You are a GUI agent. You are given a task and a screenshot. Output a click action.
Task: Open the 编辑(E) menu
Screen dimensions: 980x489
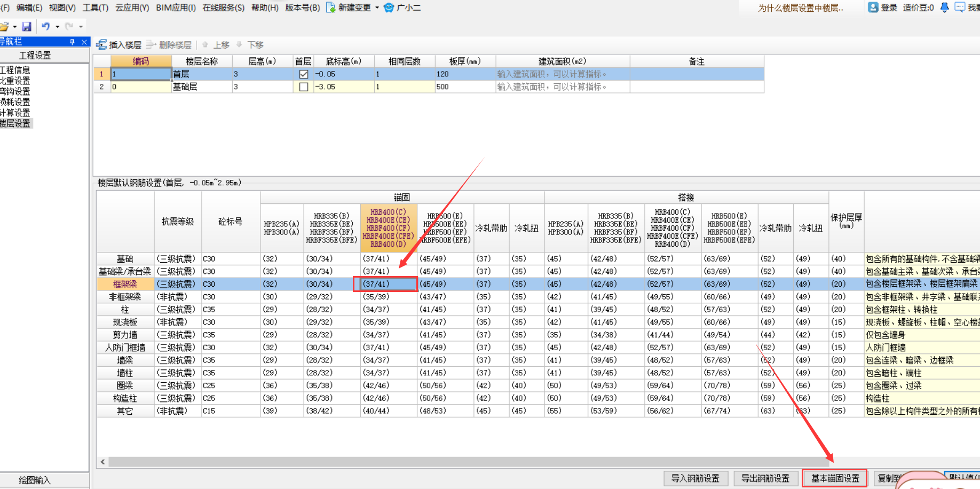[x=29, y=7]
